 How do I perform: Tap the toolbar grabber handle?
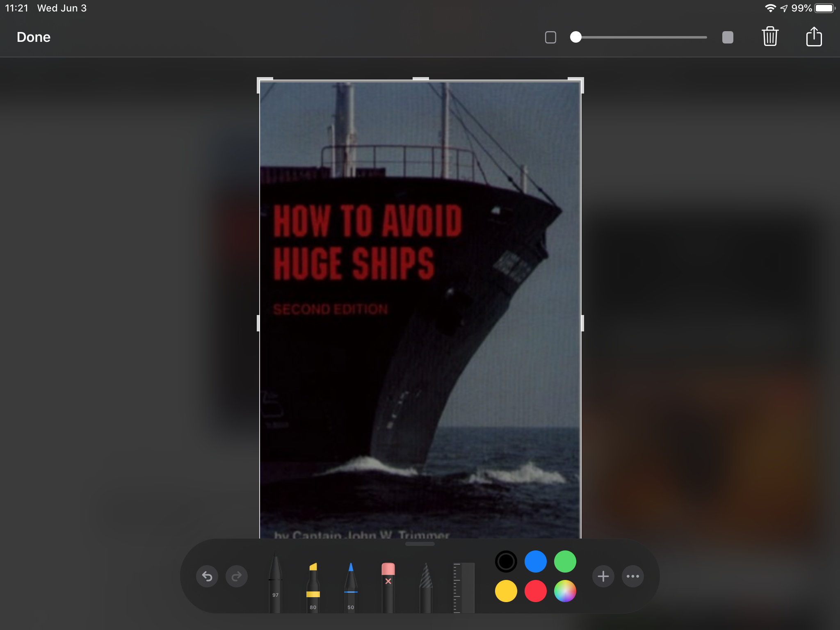coord(420,544)
